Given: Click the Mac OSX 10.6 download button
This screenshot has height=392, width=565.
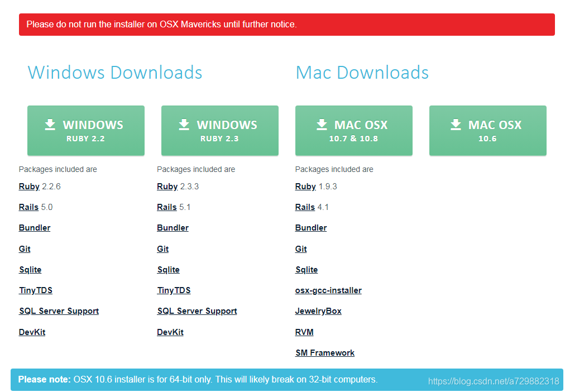Looking at the screenshot, I should pos(488,131).
